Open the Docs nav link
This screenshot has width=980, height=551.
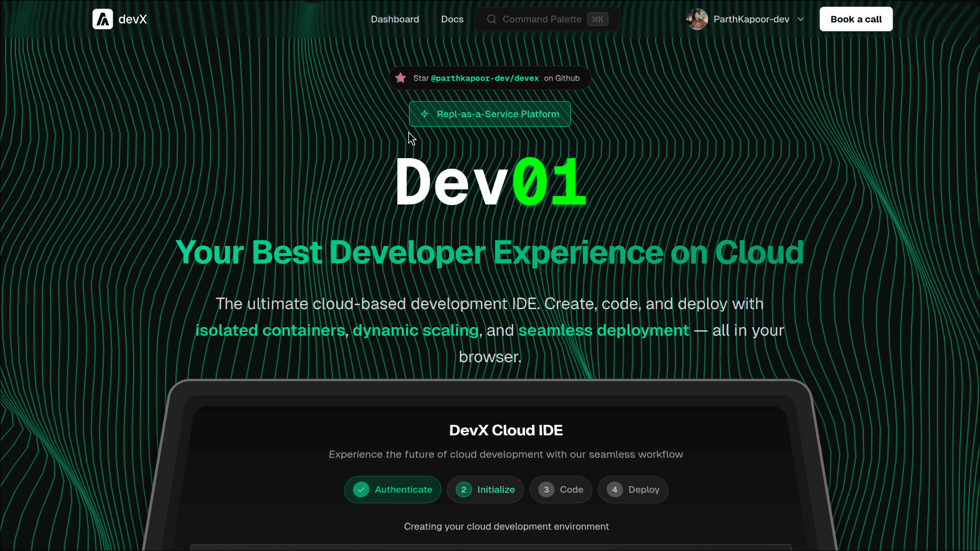[452, 19]
